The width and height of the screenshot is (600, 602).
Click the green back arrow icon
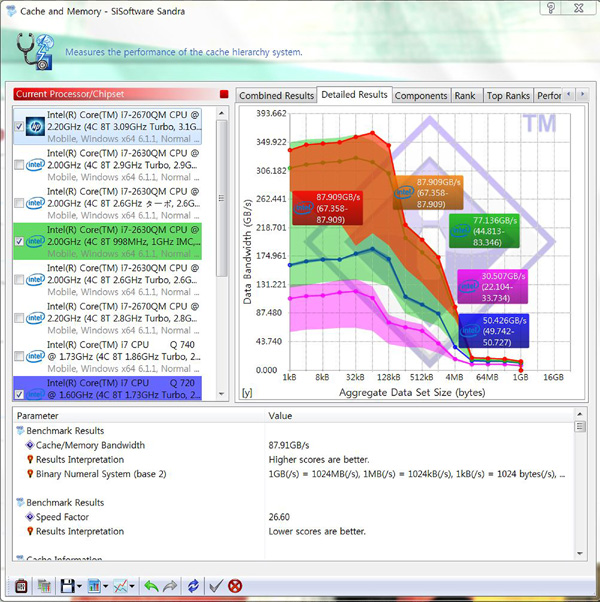pos(151,586)
